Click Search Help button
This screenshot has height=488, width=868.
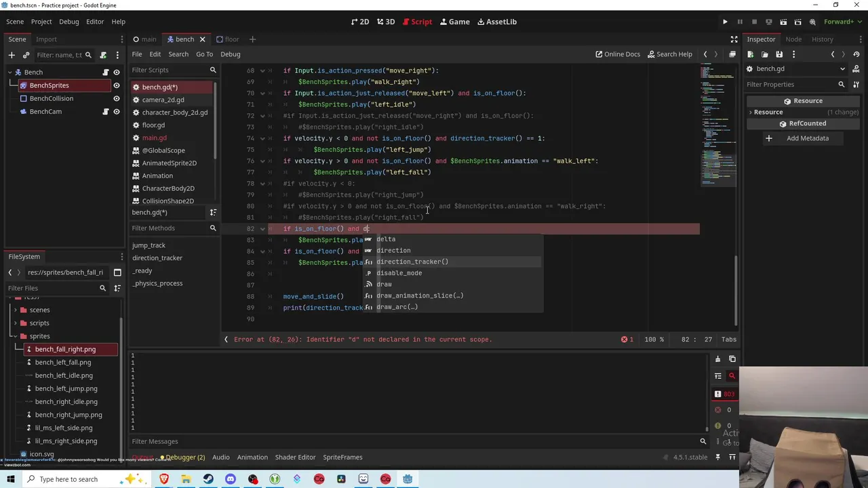coord(670,54)
